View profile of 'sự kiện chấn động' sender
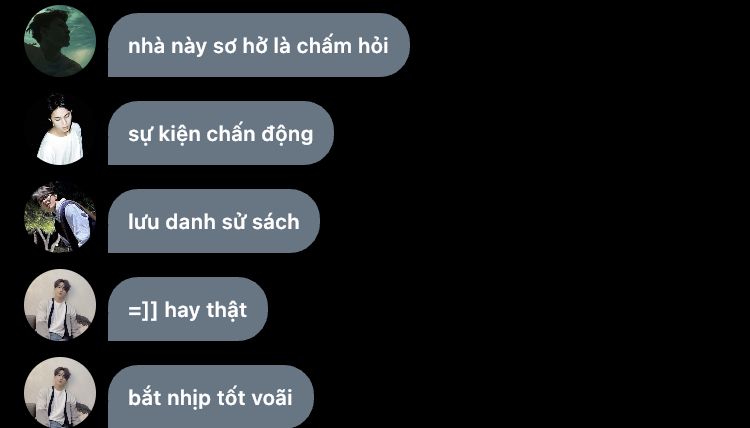 [x=60, y=129]
